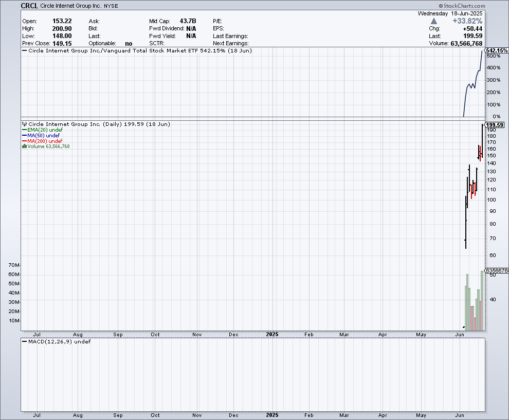
Task: Click the Open value 153.22
Action: point(62,21)
